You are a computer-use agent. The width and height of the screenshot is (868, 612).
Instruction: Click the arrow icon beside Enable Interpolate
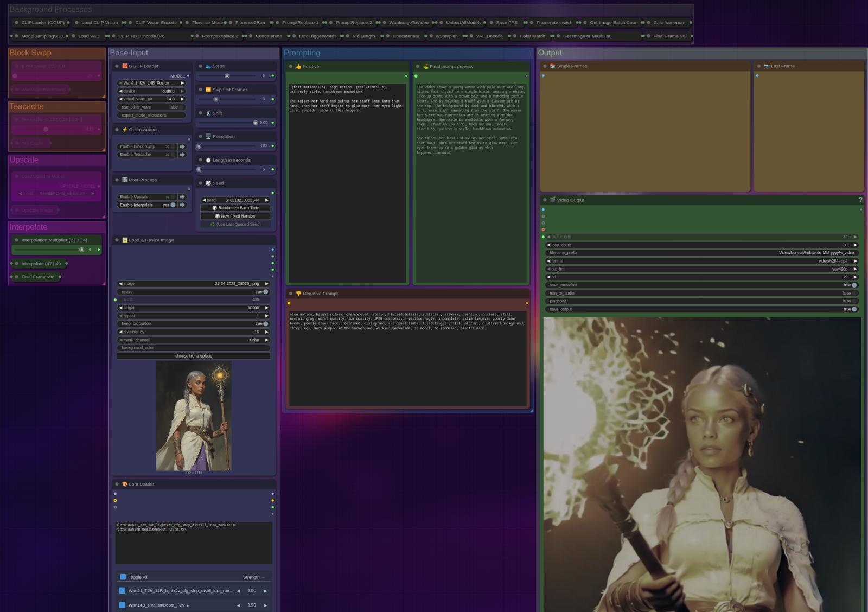tap(182, 205)
